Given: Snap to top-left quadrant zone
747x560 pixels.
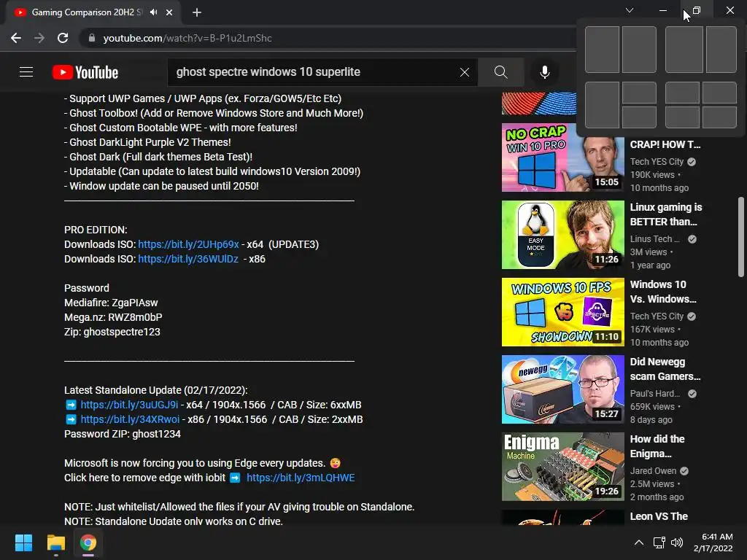Looking at the screenshot, I should point(682,93).
